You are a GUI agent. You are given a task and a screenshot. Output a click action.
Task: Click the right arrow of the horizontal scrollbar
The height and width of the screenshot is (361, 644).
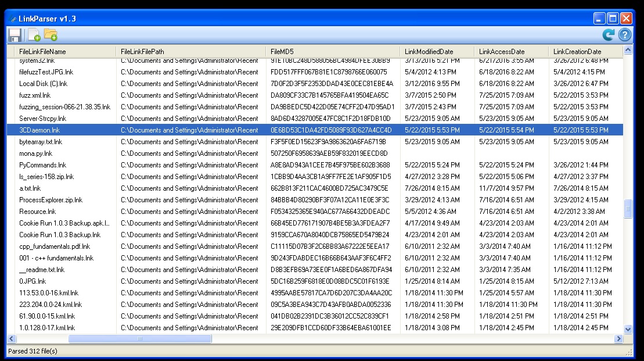click(618, 338)
